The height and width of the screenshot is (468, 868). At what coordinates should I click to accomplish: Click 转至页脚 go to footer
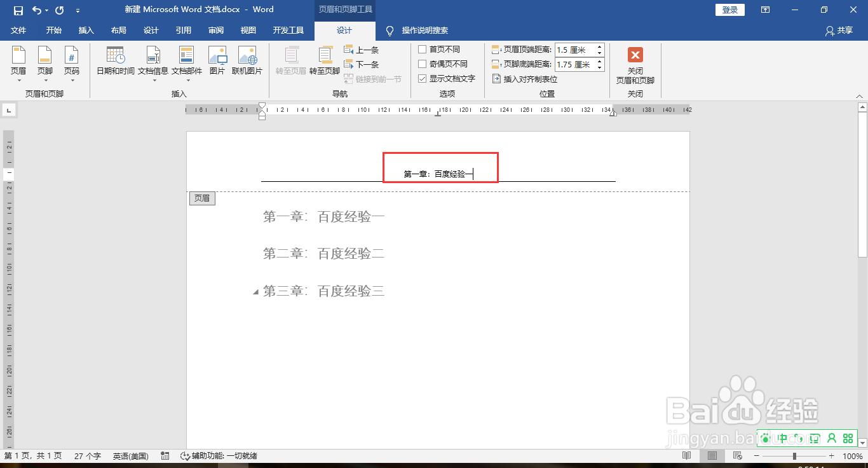click(325, 61)
